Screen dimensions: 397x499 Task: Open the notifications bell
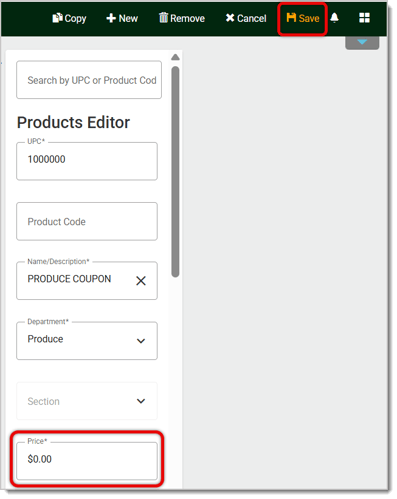click(x=334, y=18)
